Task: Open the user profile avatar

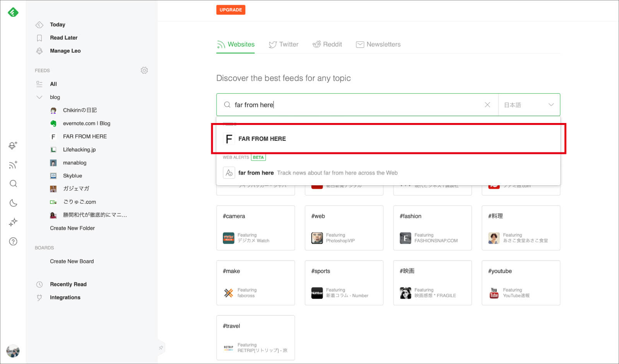Action: point(13,351)
